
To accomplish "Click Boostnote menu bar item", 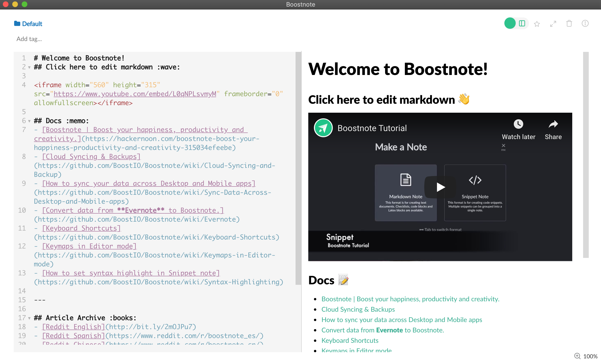I will [x=300, y=4].
